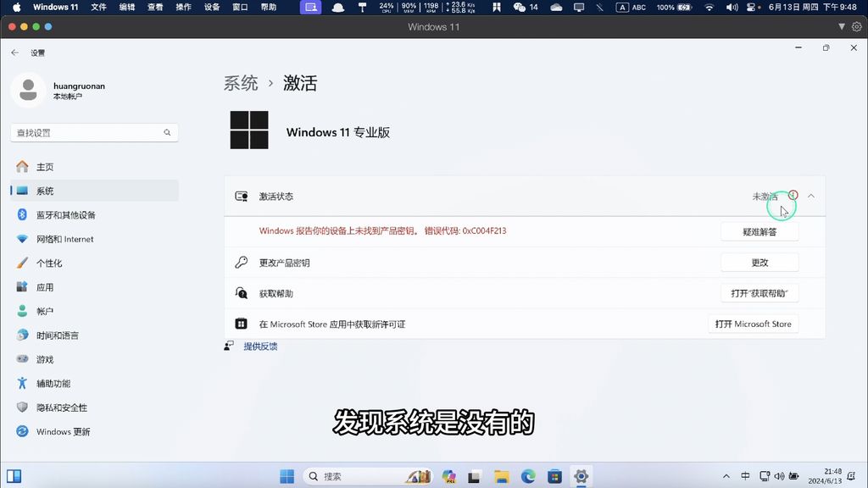Open Windows 更新 settings

pyautogui.click(x=94, y=431)
